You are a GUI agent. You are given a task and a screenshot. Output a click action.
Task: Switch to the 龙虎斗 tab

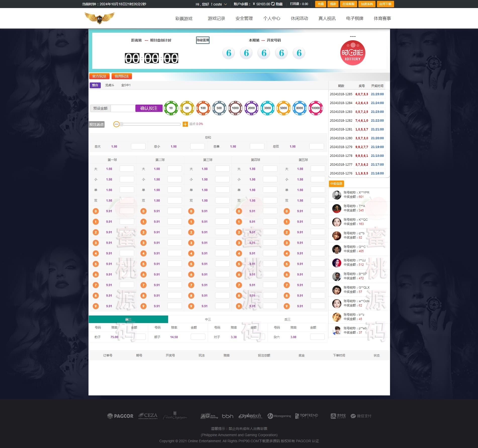[x=110, y=85]
